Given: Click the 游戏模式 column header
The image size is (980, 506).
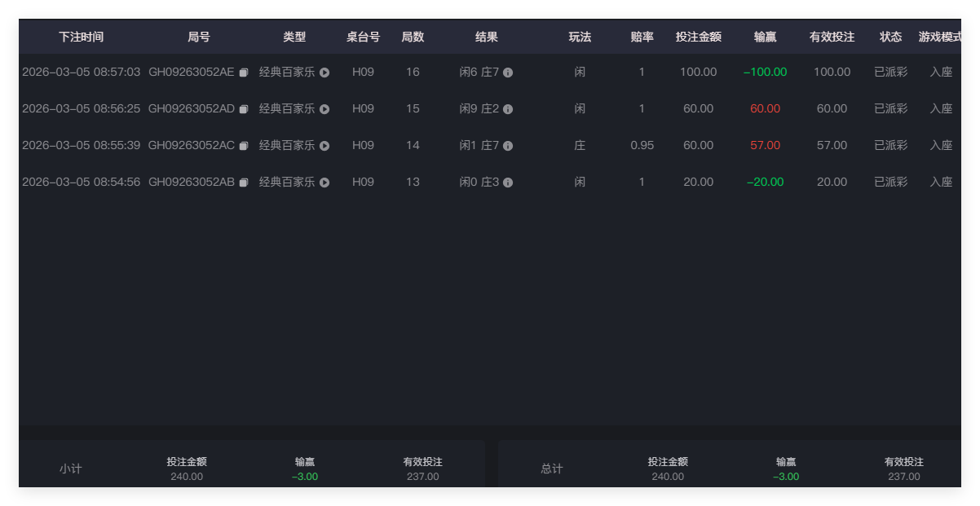Looking at the screenshot, I should pyautogui.click(x=939, y=37).
